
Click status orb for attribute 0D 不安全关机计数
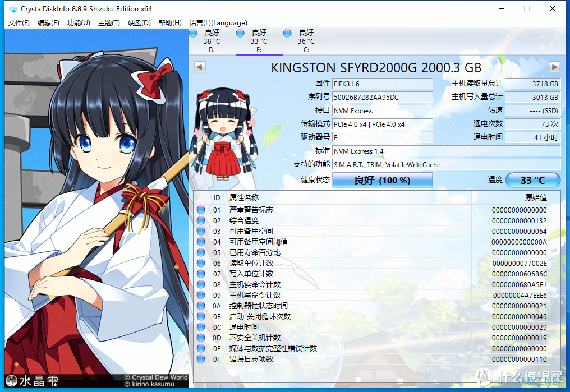click(201, 338)
